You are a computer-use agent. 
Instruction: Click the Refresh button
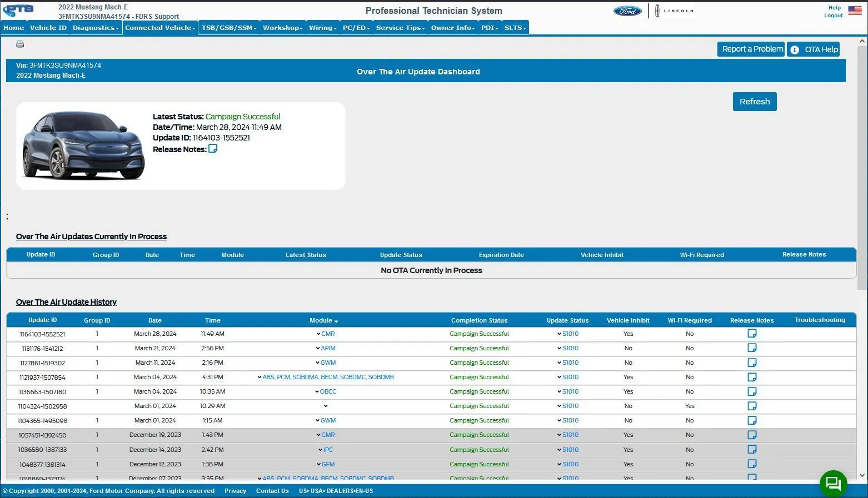point(755,102)
